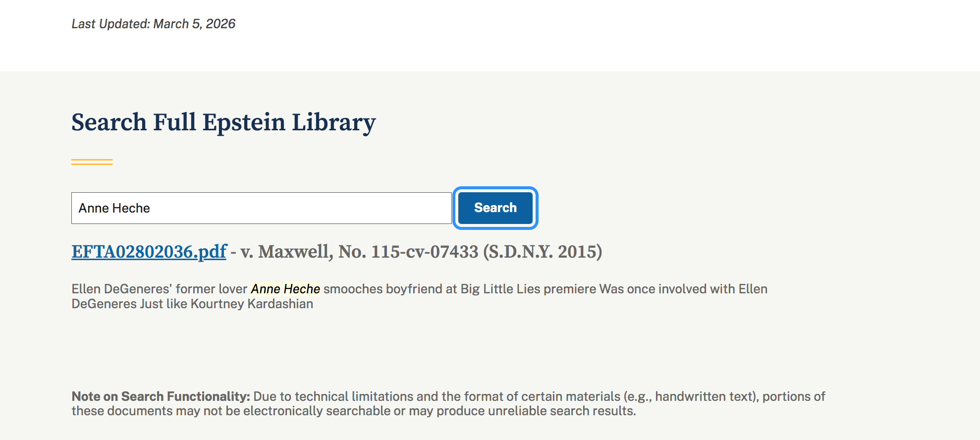Click the March 5, 2026 date

[194, 24]
